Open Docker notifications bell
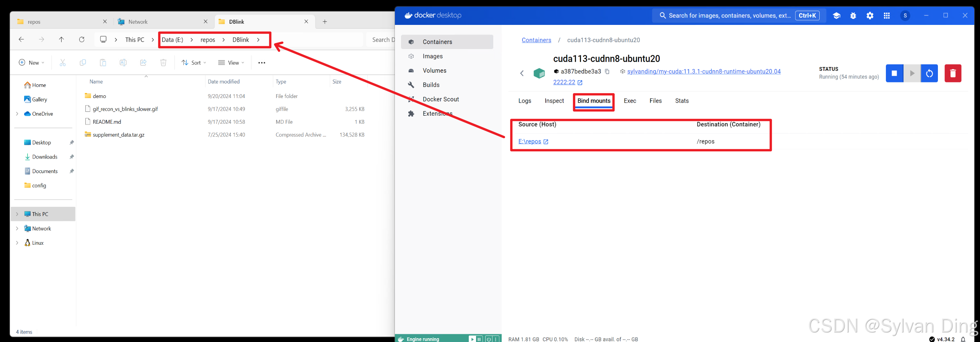Screen dimensions: 980x342 click(963, 339)
